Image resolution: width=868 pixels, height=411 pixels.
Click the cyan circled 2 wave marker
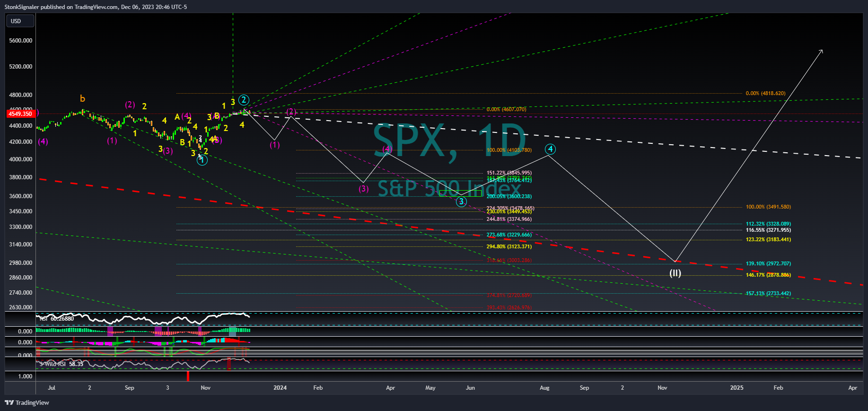tap(244, 100)
